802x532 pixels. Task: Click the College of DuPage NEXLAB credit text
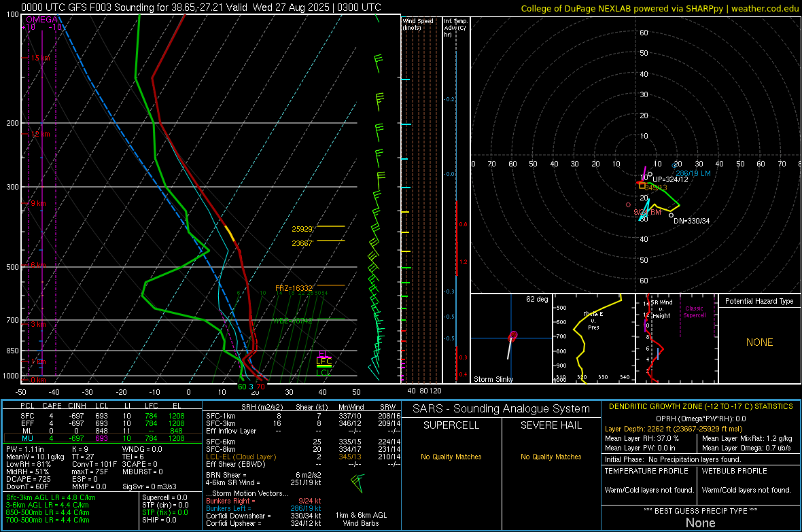[660, 8]
